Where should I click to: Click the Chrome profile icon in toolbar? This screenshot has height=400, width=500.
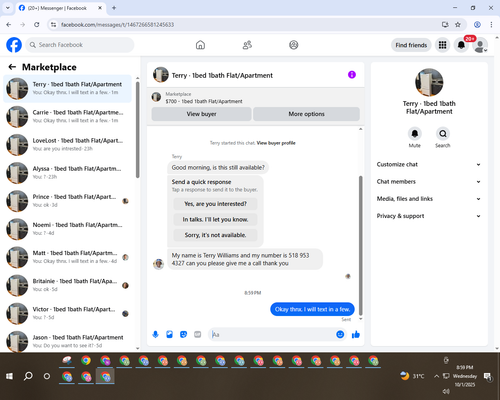pos(477,25)
